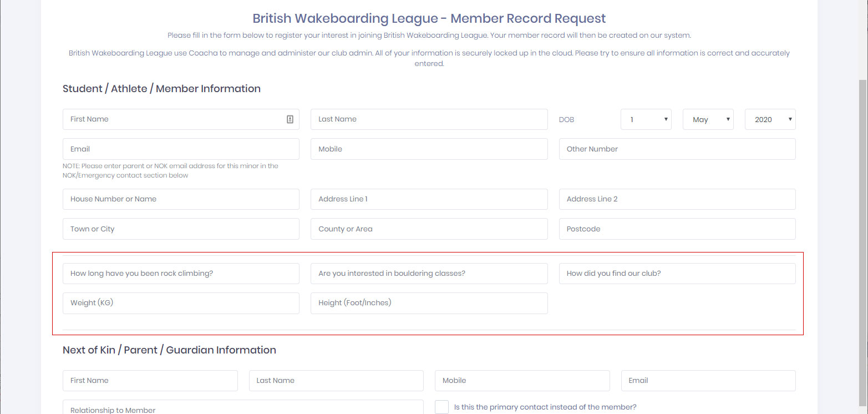The width and height of the screenshot is (868, 414).
Task: Focus the Height (Foot/Inches) field
Action: click(x=429, y=303)
